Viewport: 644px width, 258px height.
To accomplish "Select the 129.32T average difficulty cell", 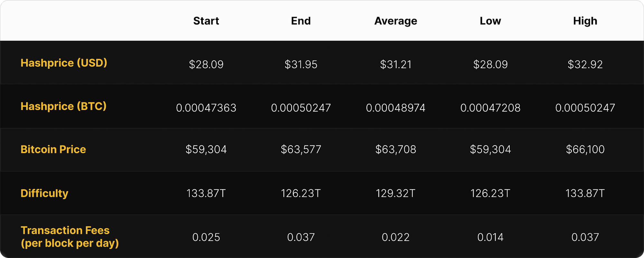I will tap(396, 193).
